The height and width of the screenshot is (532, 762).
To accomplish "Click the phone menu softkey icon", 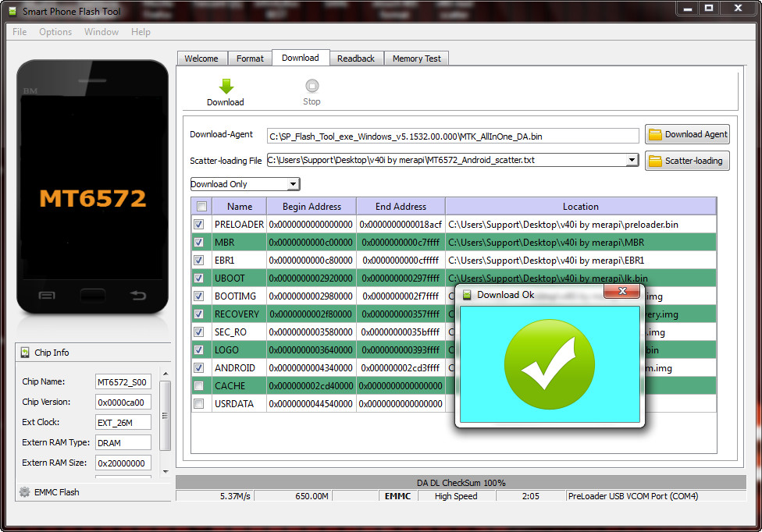I will 47,295.
